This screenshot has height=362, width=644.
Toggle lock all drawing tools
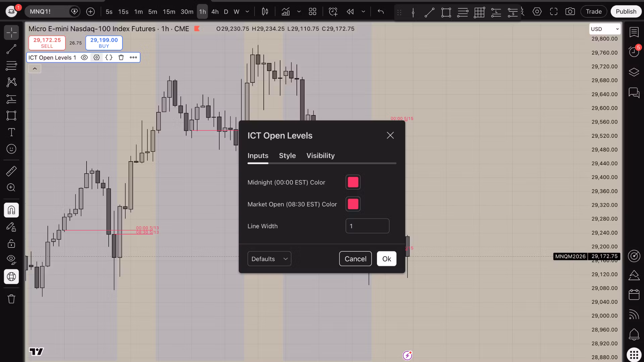11,243
